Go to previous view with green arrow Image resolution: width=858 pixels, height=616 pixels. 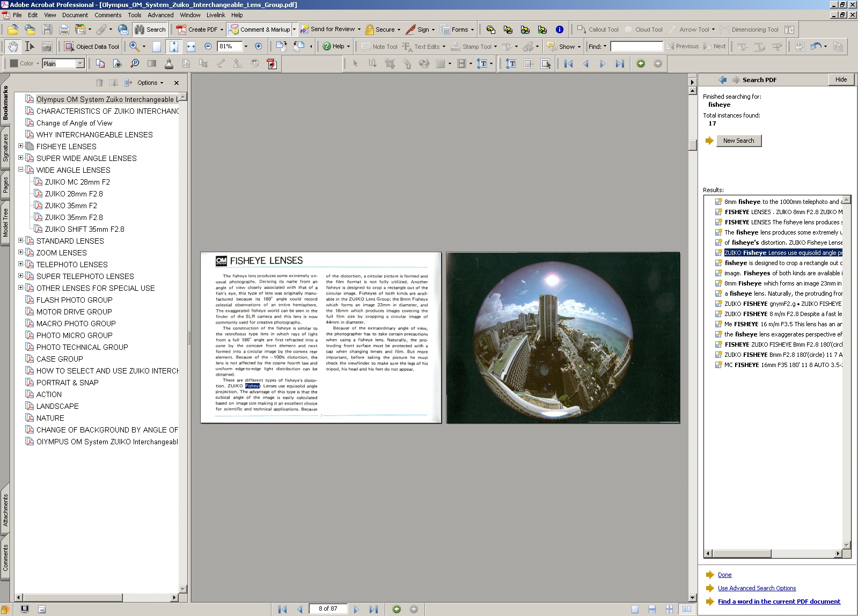[641, 64]
